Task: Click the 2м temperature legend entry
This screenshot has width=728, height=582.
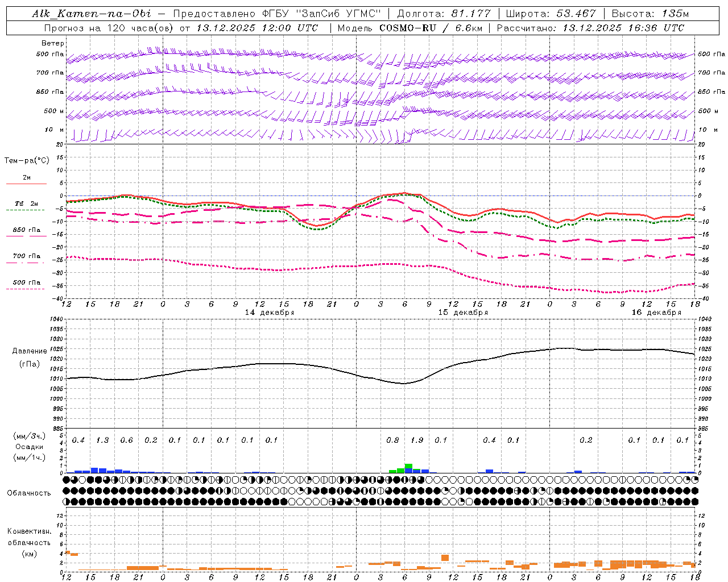Action: 27,178
